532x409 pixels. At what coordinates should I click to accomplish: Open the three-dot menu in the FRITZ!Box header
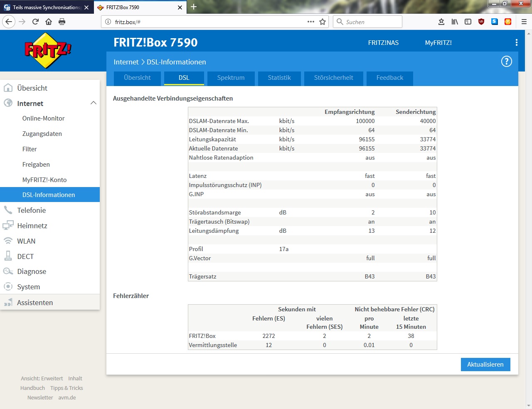(x=516, y=42)
